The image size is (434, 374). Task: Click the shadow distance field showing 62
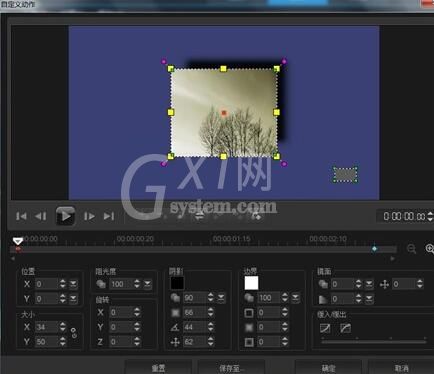point(195,342)
